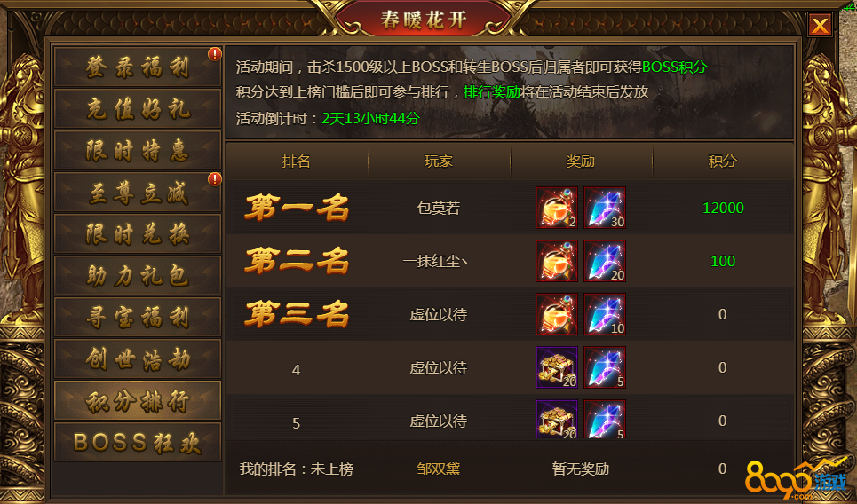Go to 助力礼包 tab

point(138,275)
